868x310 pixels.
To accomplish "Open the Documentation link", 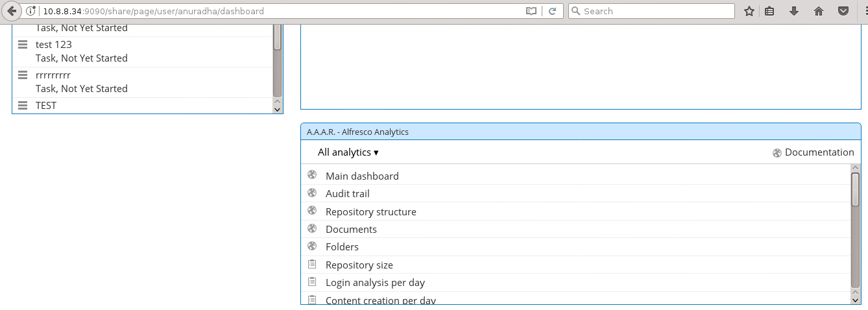I will (819, 152).
